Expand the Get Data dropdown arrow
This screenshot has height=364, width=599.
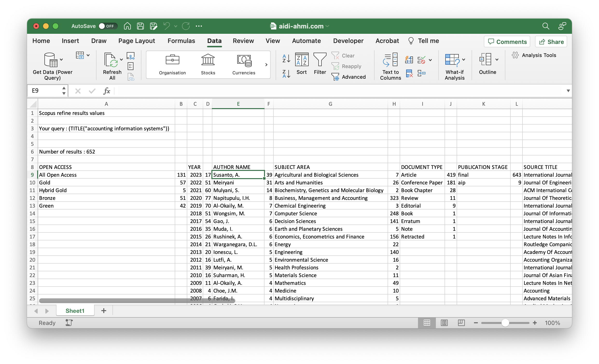62,60
